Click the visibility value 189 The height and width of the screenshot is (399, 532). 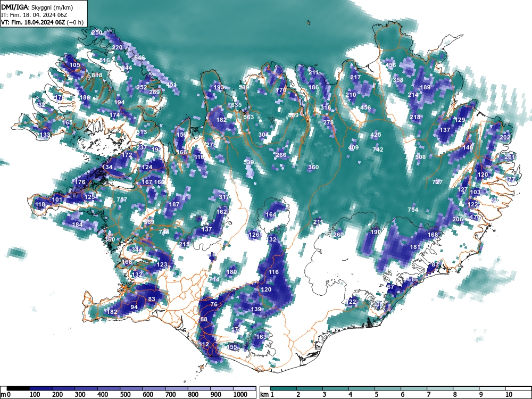[x=425, y=87]
